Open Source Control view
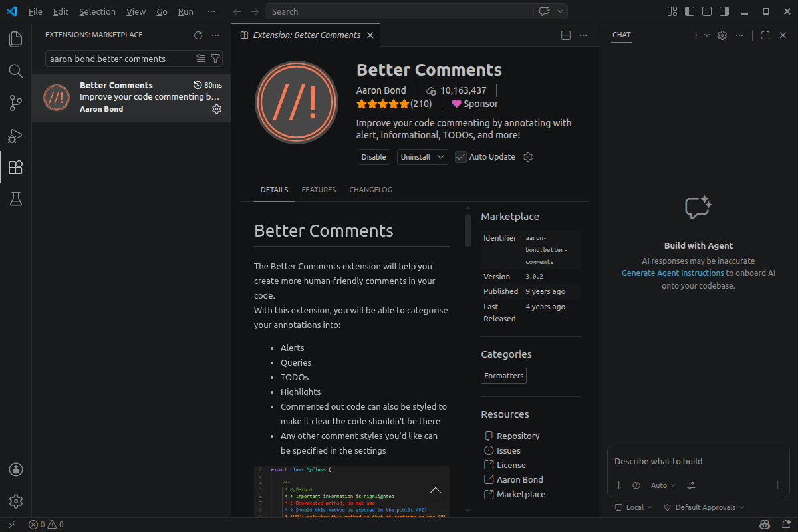 tap(15, 103)
